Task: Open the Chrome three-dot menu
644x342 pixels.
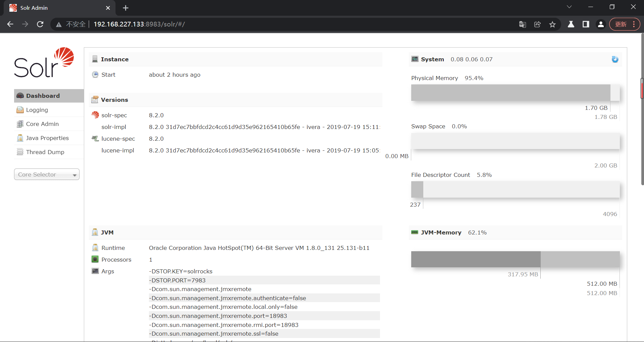Action: 634,24
